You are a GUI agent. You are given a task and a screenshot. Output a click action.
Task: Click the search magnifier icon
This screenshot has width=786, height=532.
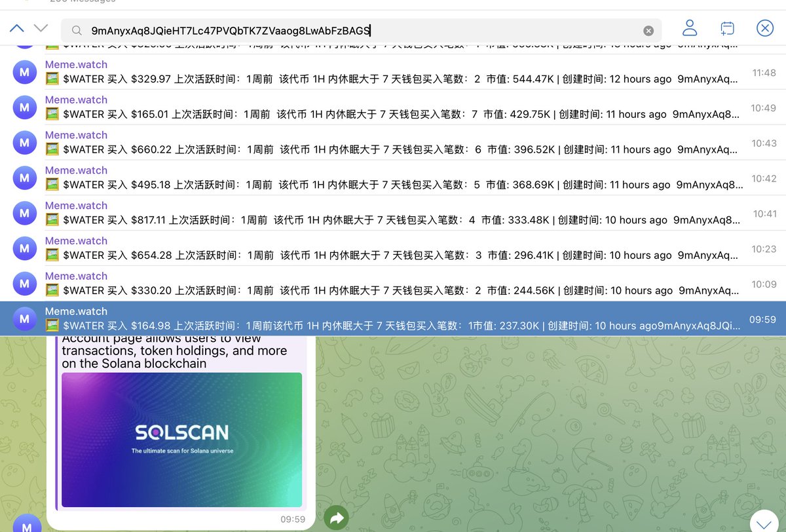[77, 31]
